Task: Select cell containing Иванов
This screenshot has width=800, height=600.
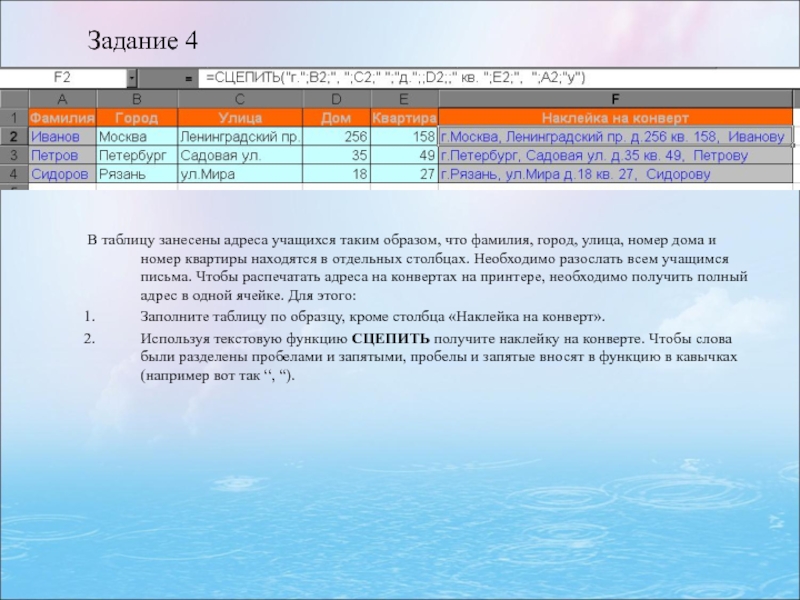Action: 62,136
